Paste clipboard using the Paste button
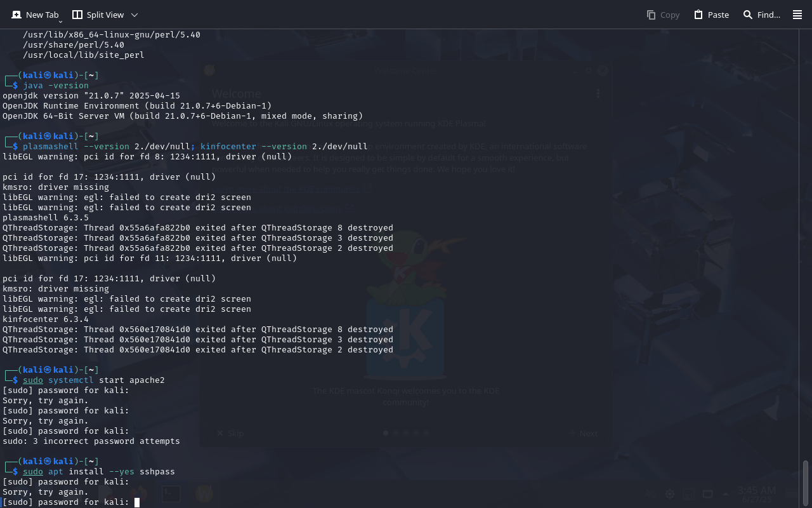This screenshot has width=812, height=508. pyautogui.click(x=711, y=15)
